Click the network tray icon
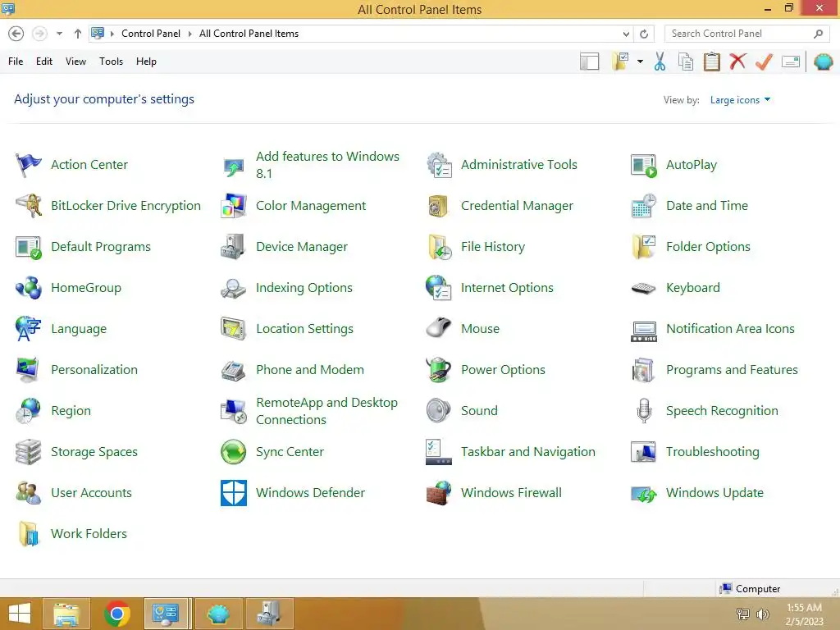The width and height of the screenshot is (840, 630). tap(742, 614)
